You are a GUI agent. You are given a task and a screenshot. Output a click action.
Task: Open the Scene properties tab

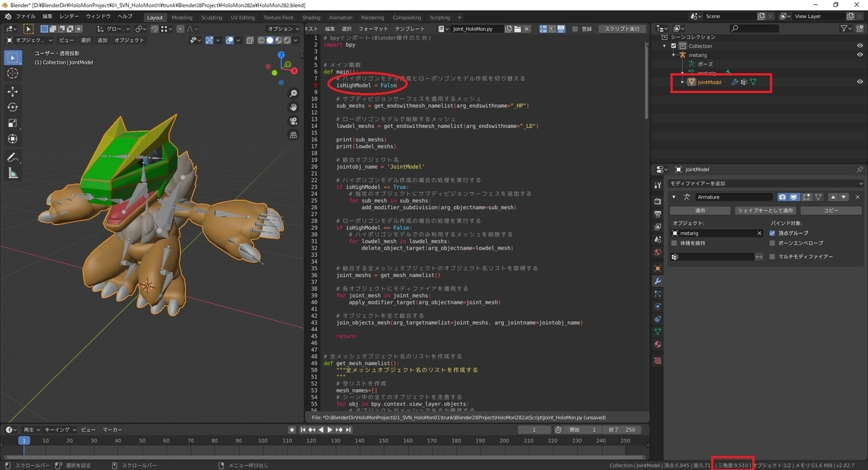(x=658, y=239)
